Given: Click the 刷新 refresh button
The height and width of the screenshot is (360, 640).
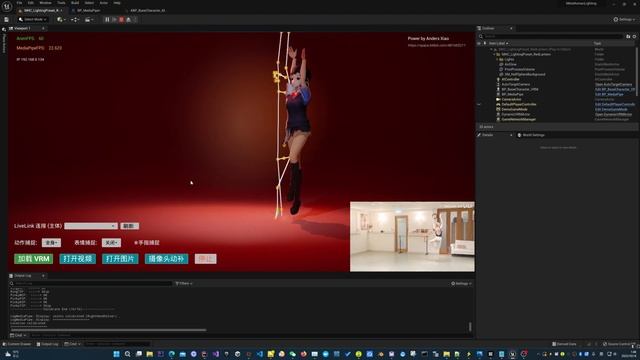Looking at the screenshot, I should 129,226.
